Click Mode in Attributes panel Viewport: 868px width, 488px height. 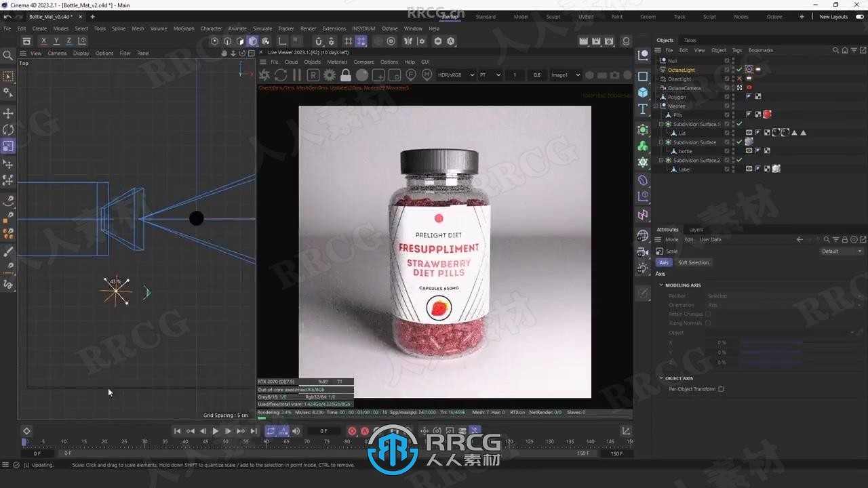671,239
